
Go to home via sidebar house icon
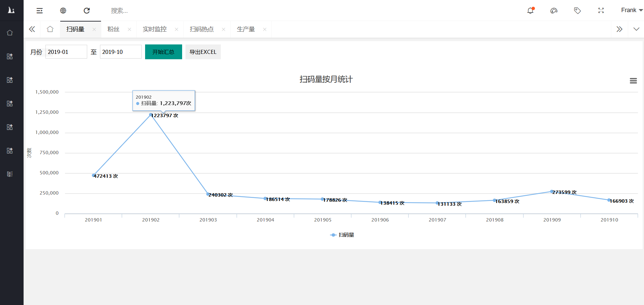click(10, 33)
